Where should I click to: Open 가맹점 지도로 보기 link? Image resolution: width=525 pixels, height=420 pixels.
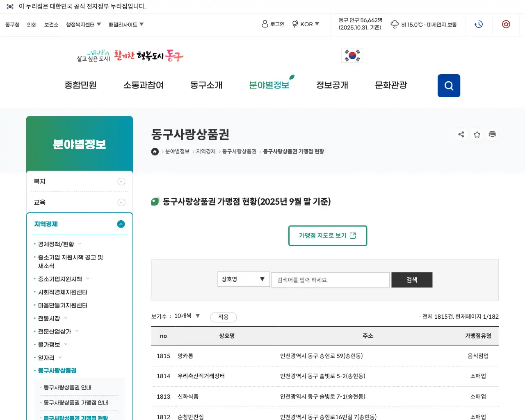(327, 236)
